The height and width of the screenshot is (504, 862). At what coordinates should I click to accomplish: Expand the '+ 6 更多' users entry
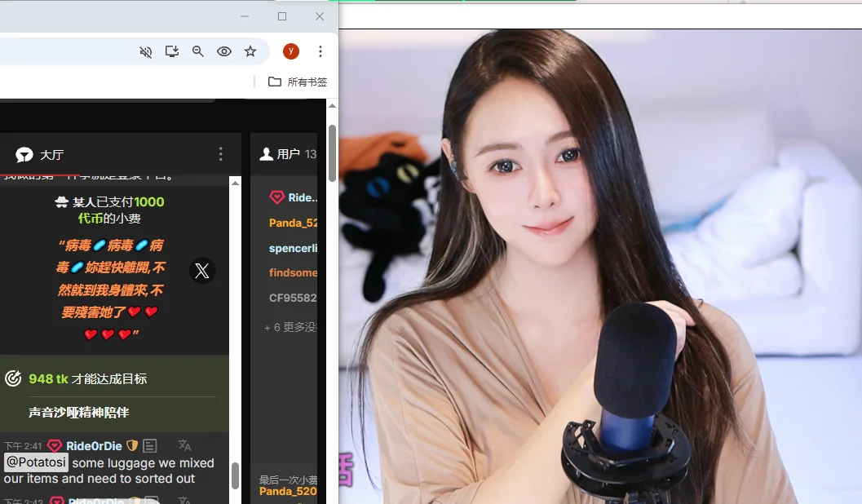[x=290, y=327]
